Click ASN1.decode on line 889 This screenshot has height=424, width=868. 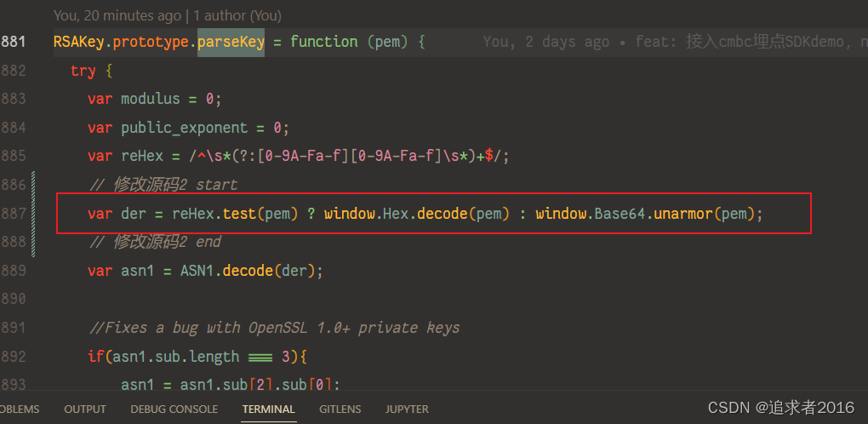247,271
